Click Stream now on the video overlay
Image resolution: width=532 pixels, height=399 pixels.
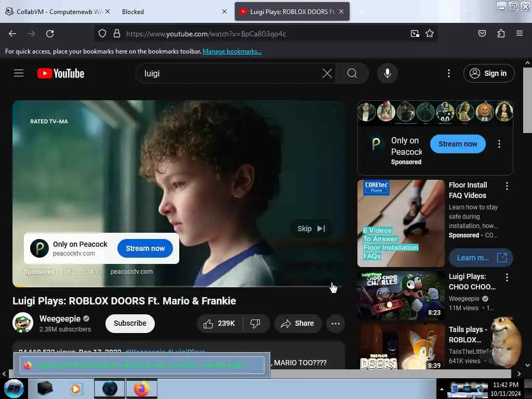tap(145, 248)
